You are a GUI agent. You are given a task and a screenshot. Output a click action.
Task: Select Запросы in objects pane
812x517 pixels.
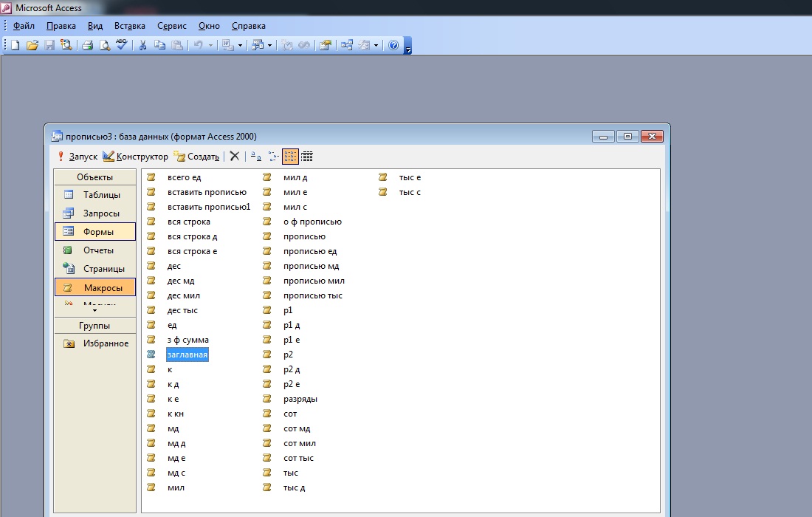(x=94, y=213)
